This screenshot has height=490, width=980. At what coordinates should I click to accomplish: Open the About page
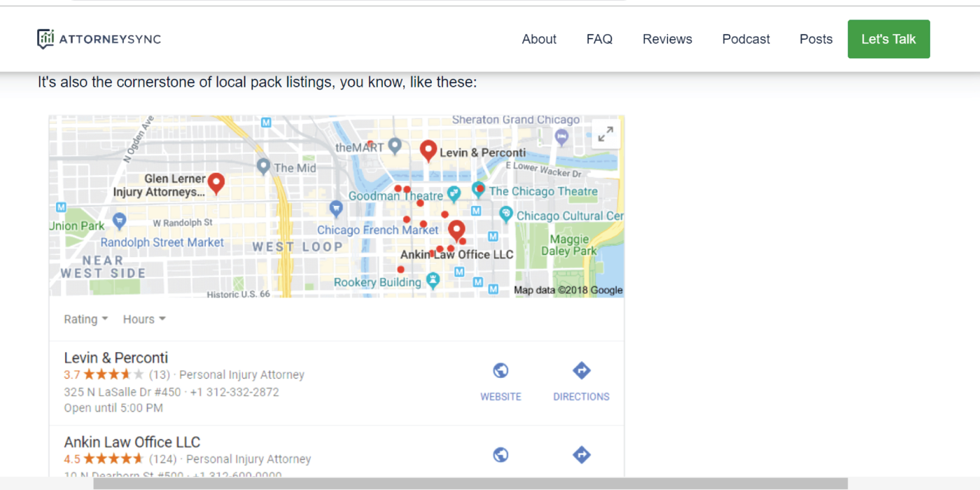click(539, 39)
